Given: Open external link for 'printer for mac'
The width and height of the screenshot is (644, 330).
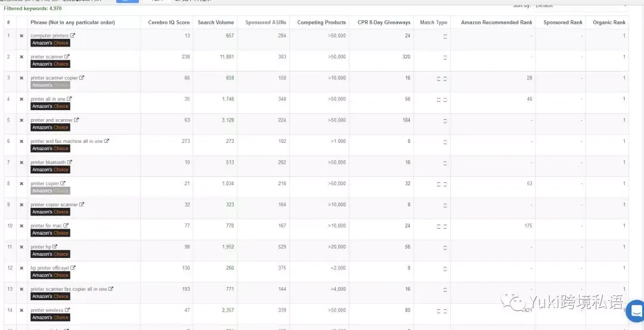Looking at the screenshot, I should pyautogui.click(x=66, y=225).
